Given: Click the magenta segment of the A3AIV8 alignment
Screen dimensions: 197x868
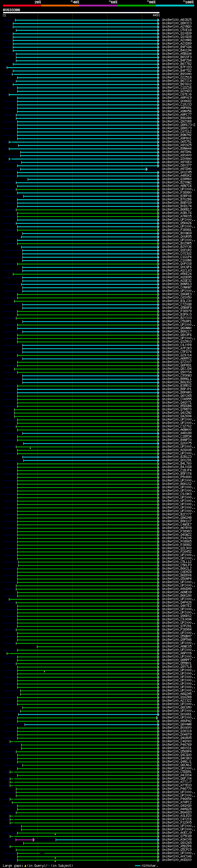Looking at the screenshot, I should click(25, 840).
